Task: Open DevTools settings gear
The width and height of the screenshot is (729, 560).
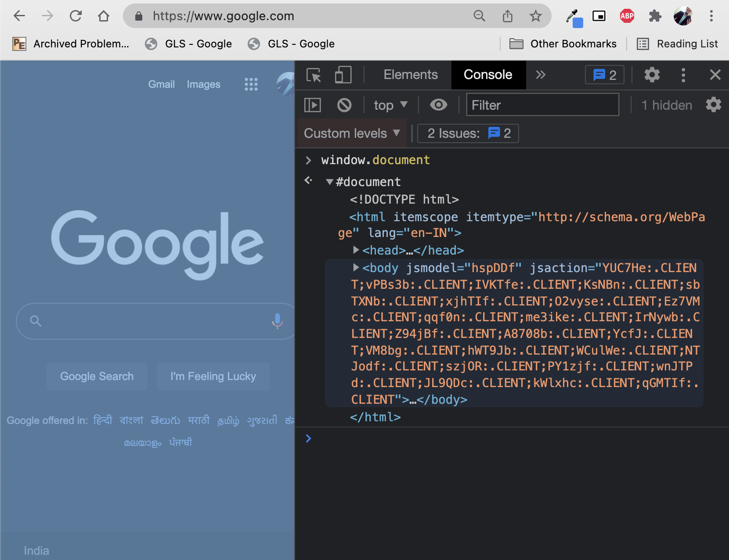Action: pyautogui.click(x=652, y=75)
